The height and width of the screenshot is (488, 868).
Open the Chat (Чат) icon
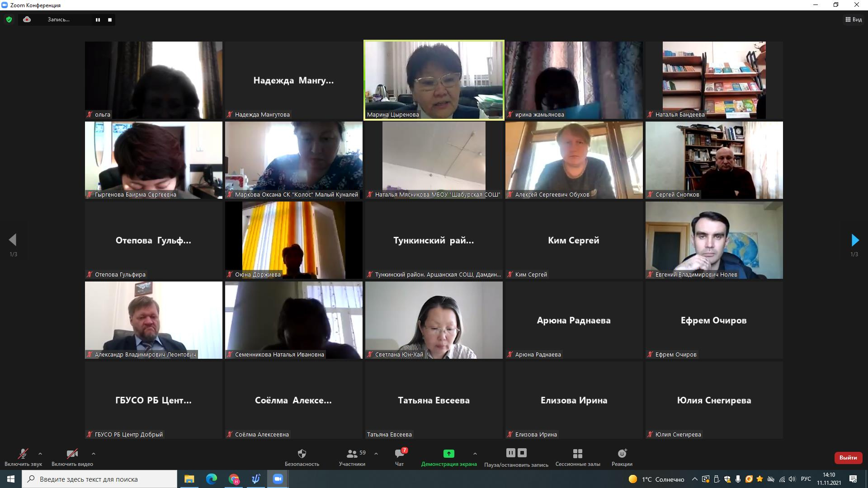click(x=399, y=454)
